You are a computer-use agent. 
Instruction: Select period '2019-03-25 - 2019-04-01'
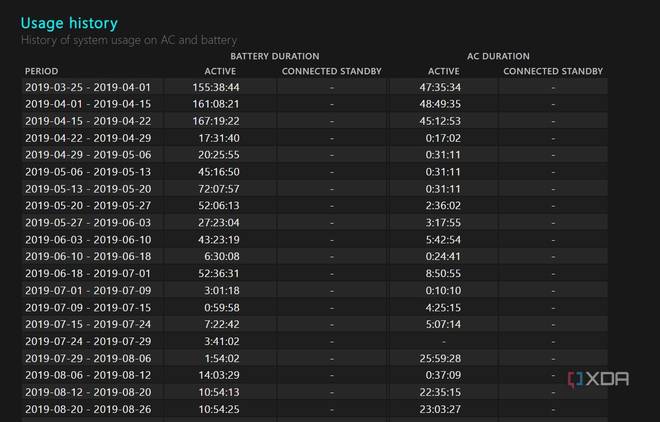tap(88, 87)
